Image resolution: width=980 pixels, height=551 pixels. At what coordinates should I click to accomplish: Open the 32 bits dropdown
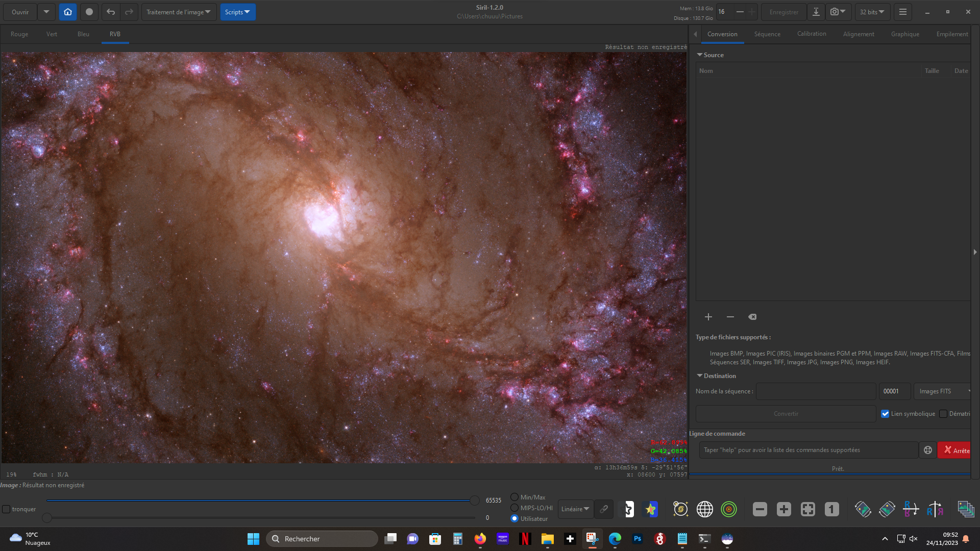[873, 12]
